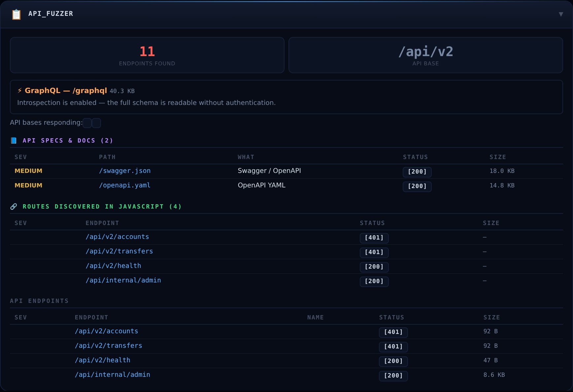Click the WHAT column header in specs table
Image resolution: width=573 pixels, height=392 pixels.
pyautogui.click(x=246, y=157)
